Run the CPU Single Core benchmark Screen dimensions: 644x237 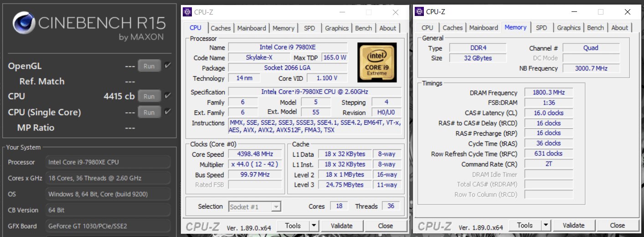coord(149,112)
